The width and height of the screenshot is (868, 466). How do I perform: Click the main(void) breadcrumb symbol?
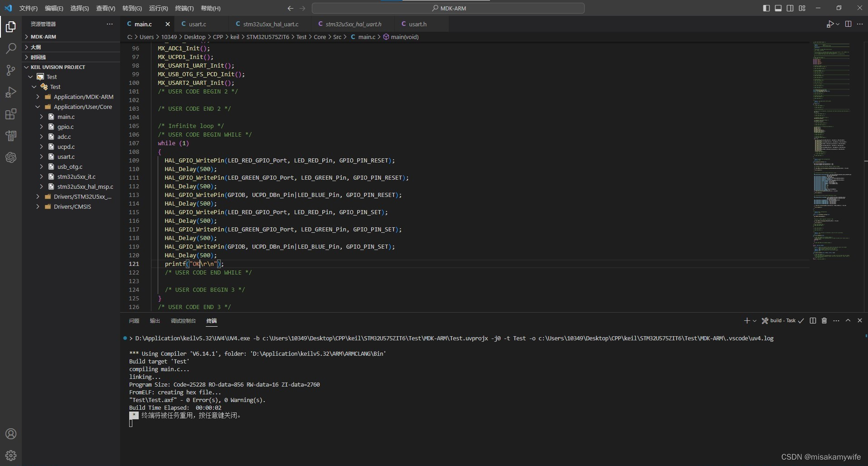401,37
